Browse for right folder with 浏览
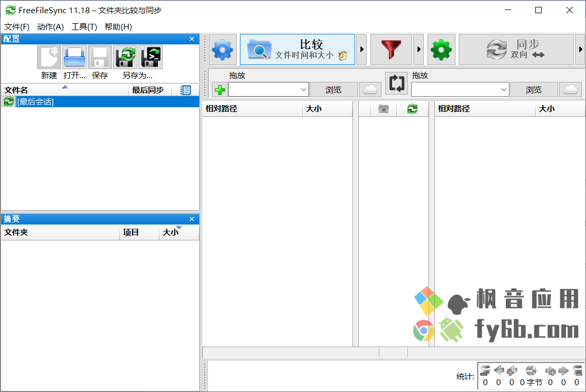586x392 pixels. click(x=534, y=90)
